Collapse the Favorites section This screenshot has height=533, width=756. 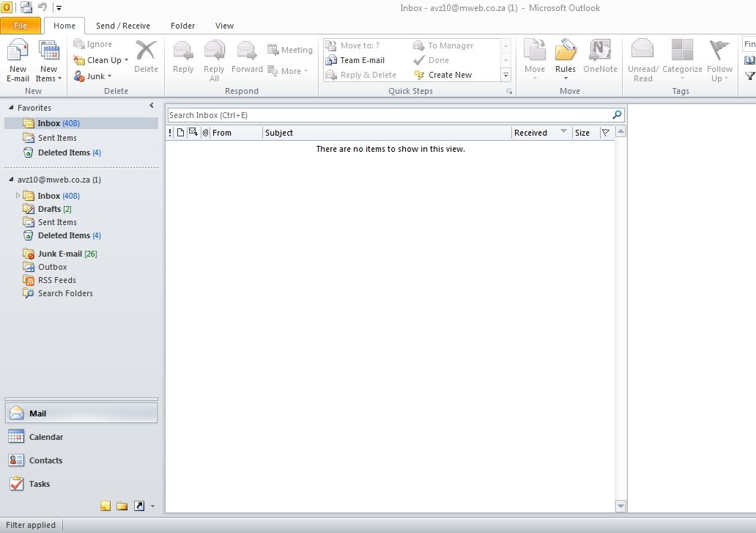click(11, 108)
